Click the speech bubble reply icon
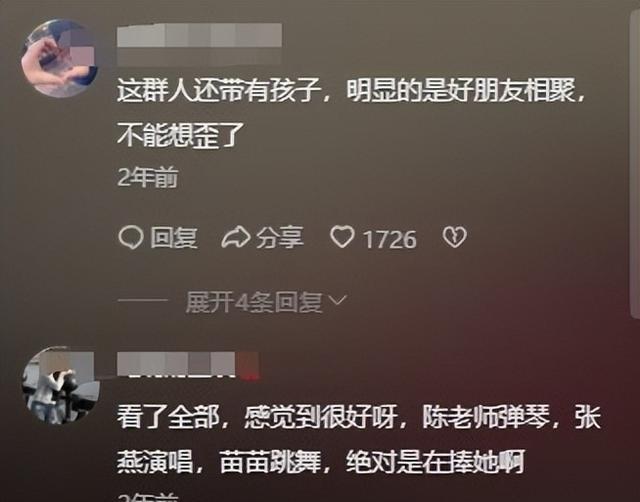Image resolution: width=640 pixels, height=502 pixels. 131,238
